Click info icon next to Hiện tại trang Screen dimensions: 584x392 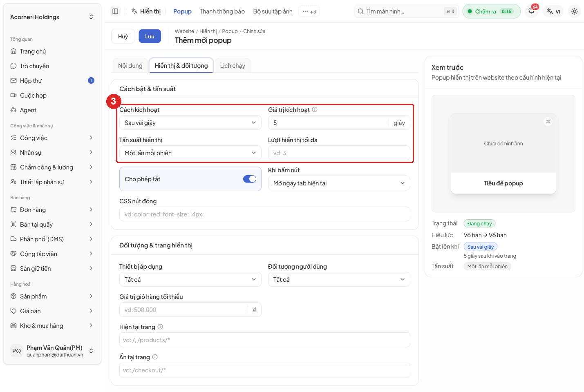(160, 327)
